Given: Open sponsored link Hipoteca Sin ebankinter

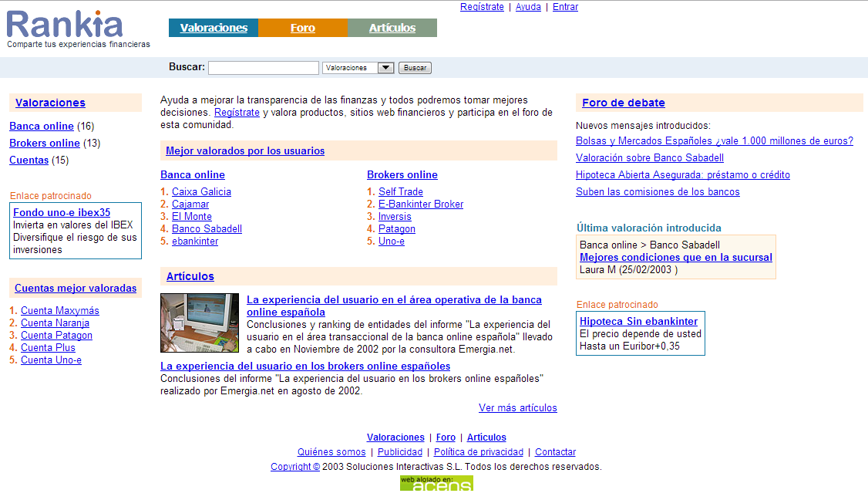Looking at the screenshot, I should (638, 322).
